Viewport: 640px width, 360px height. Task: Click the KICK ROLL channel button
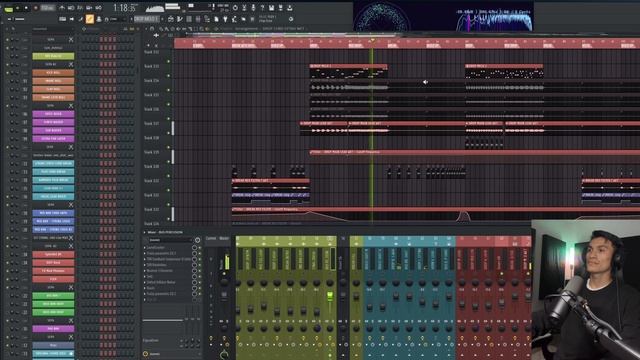pos(53,73)
